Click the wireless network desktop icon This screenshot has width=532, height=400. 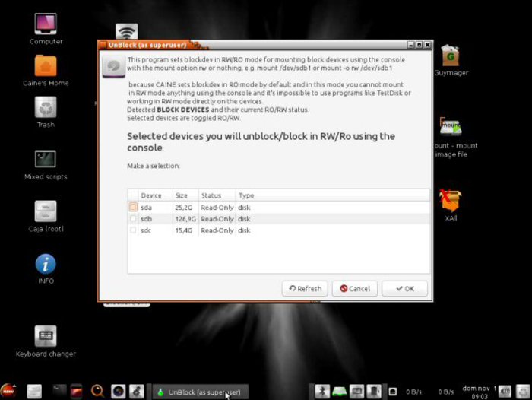coord(127,31)
